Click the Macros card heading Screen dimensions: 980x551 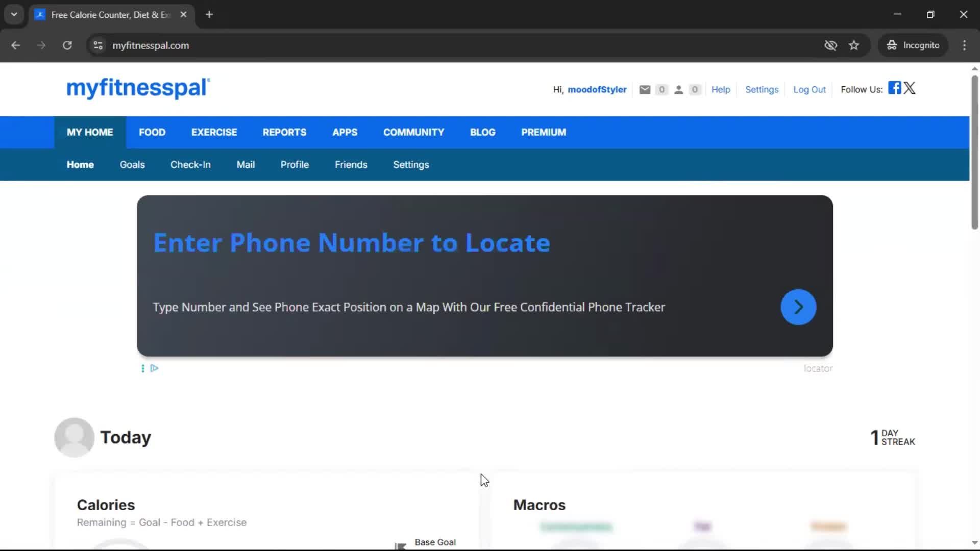(539, 505)
